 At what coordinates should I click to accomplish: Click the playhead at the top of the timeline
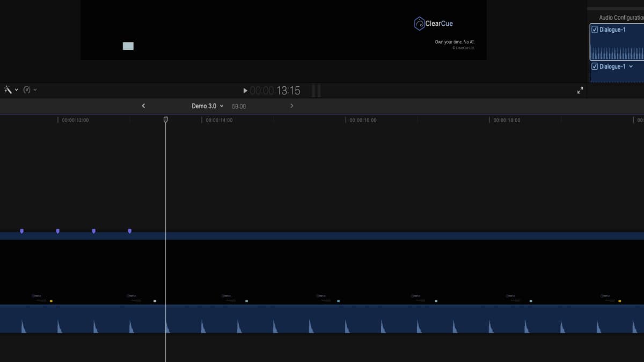coord(165,120)
